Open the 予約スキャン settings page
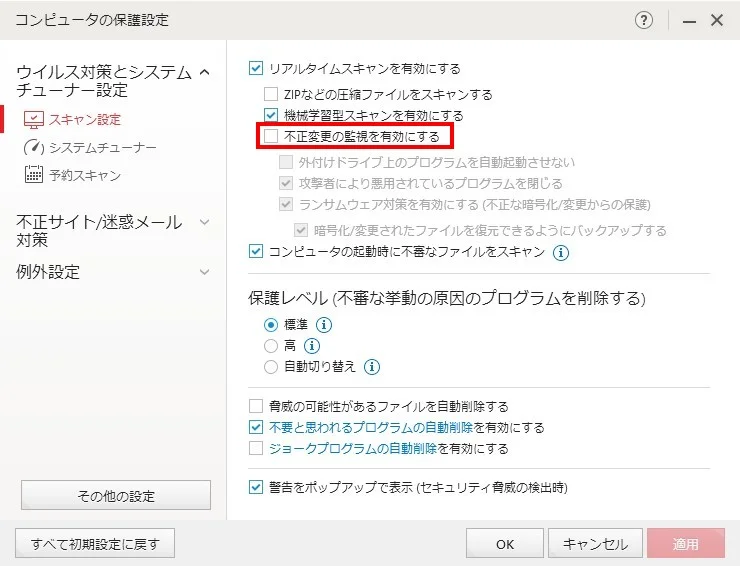 85,176
